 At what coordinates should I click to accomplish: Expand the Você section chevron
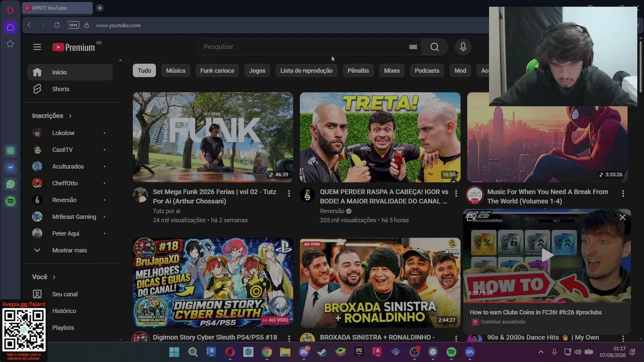(54, 277)
